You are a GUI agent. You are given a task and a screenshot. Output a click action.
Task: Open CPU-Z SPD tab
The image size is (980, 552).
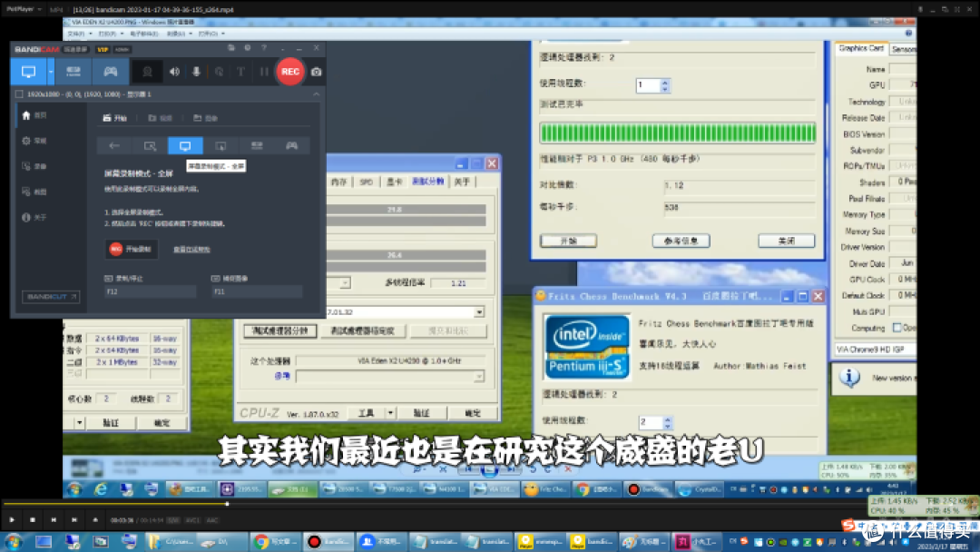[367, 182]
